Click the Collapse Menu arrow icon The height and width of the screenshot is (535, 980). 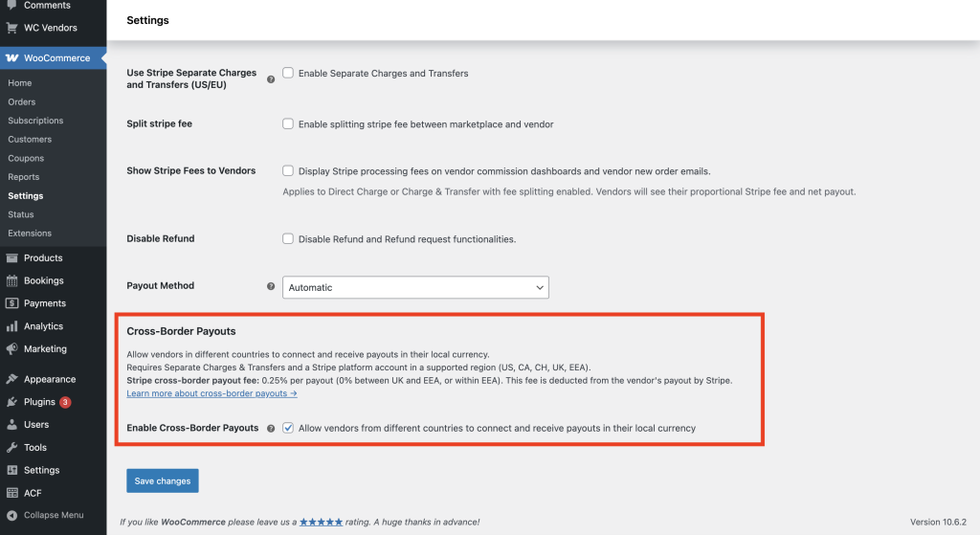coord(11,516)
